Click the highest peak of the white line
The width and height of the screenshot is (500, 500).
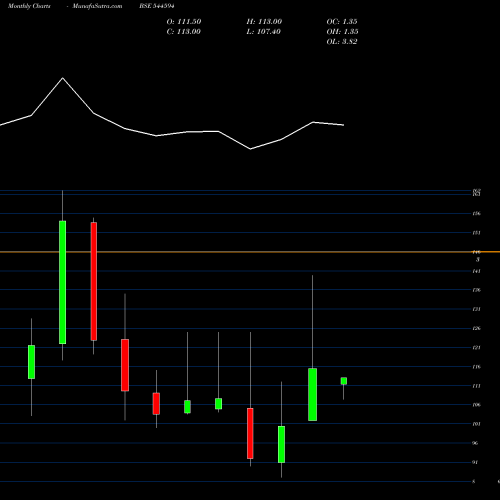[x=63, y=78]
